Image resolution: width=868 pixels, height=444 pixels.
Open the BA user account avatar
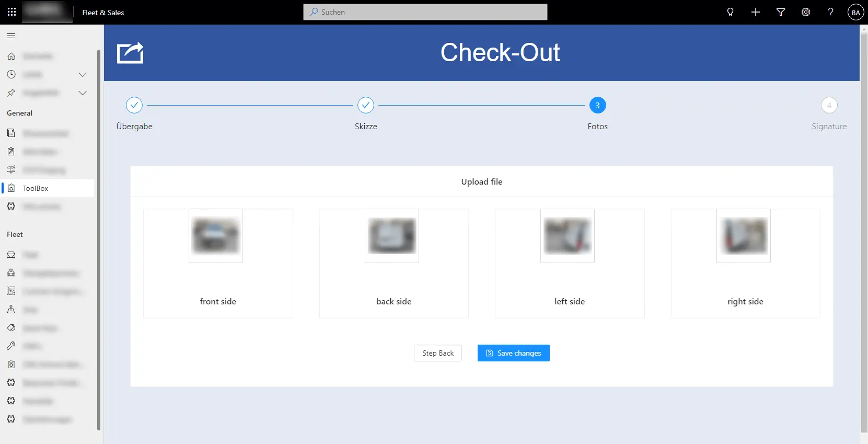coord(855,13)
